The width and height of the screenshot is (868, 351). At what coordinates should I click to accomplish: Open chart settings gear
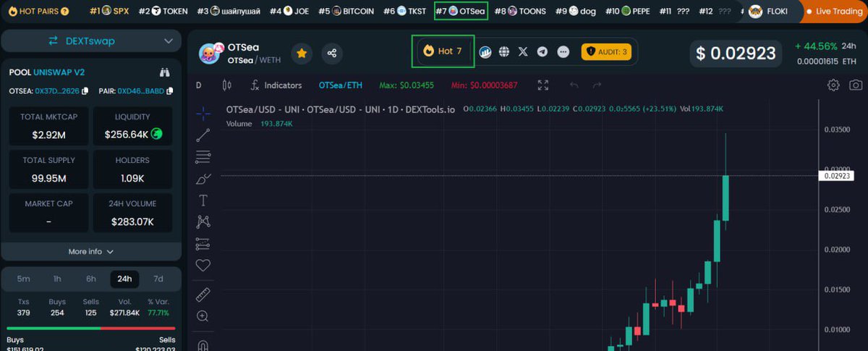pyautogui.click(x=833, y=85)
